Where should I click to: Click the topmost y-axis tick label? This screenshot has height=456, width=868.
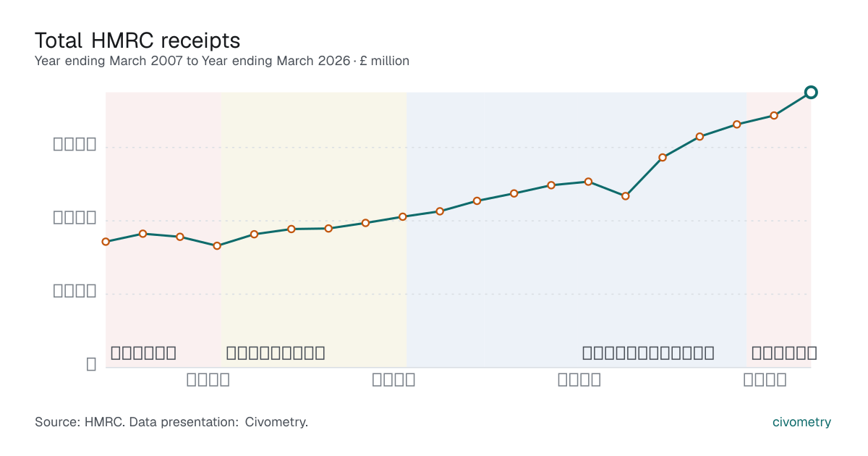click(x=75, y=144)
